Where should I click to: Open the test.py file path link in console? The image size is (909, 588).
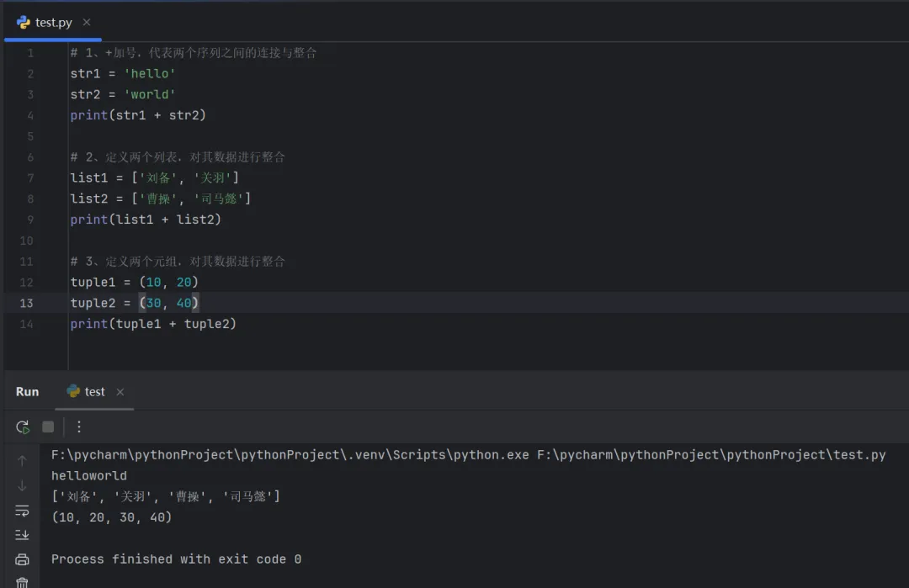(x=711, y=455)
